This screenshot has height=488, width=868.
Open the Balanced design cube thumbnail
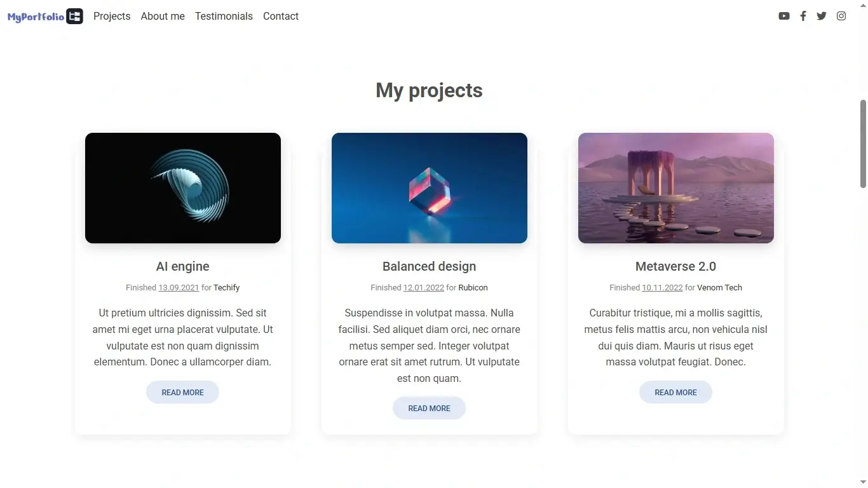coord(430,188)
